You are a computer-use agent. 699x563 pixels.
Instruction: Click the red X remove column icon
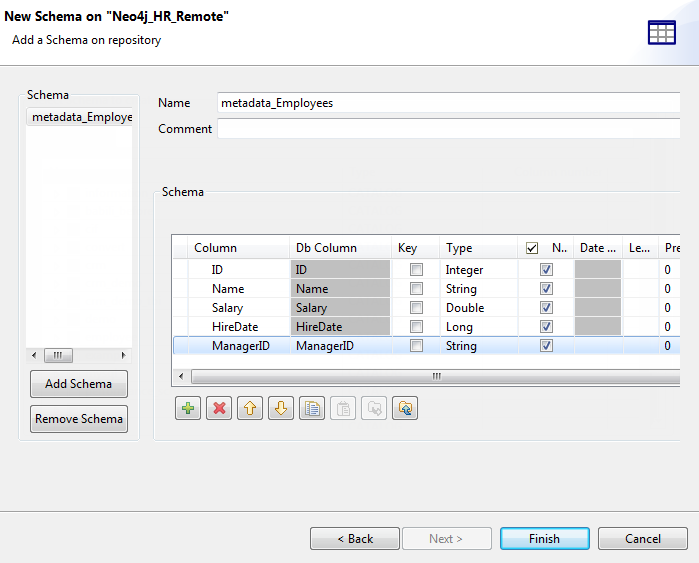click(219, 408)
